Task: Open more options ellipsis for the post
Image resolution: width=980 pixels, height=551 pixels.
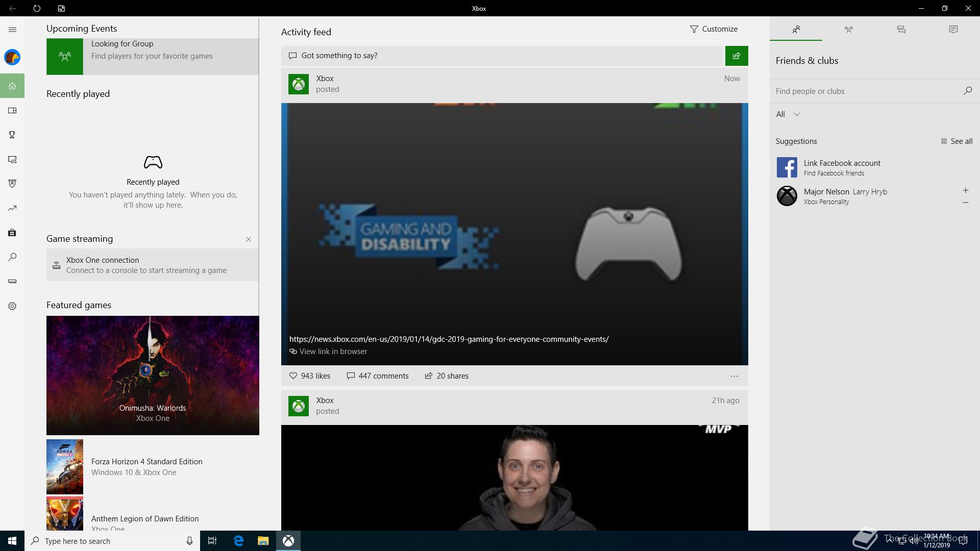Action: tap(734, 376)
